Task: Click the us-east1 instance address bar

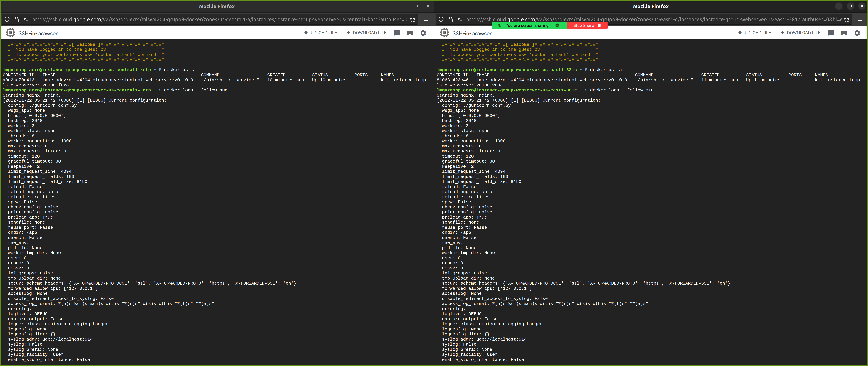Action: [657, 19]
